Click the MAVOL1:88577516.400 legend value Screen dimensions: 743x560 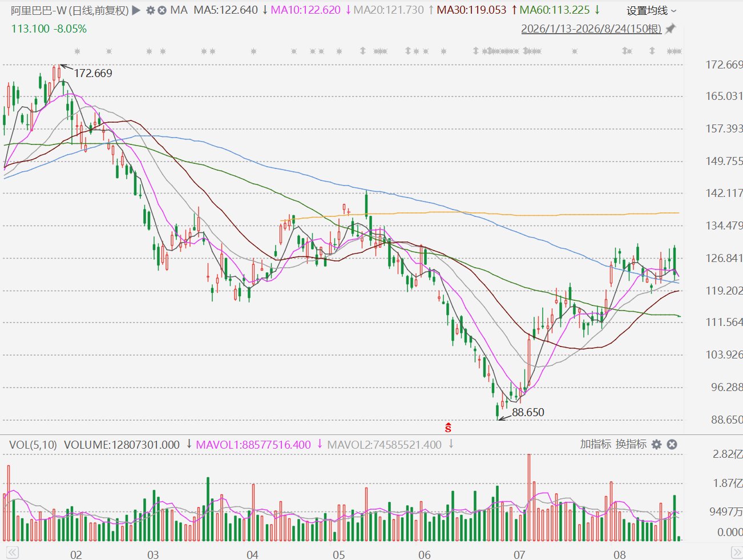pyautogui.click(x=253, y=444)
